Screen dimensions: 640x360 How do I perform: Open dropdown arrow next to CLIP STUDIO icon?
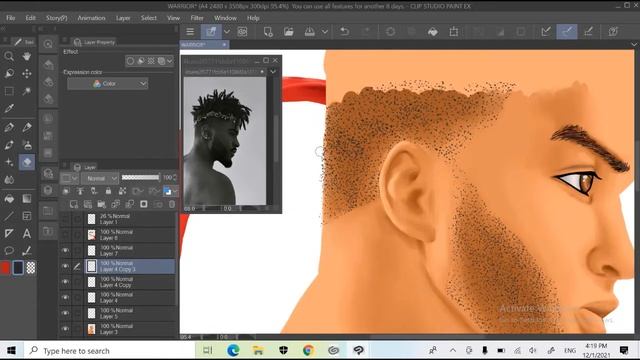tap(227, 31)
